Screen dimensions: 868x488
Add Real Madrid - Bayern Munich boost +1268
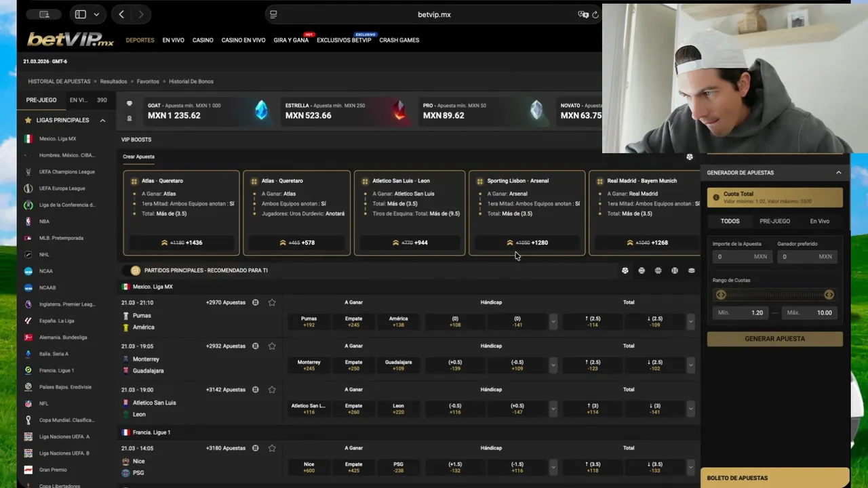click(647, 243)
